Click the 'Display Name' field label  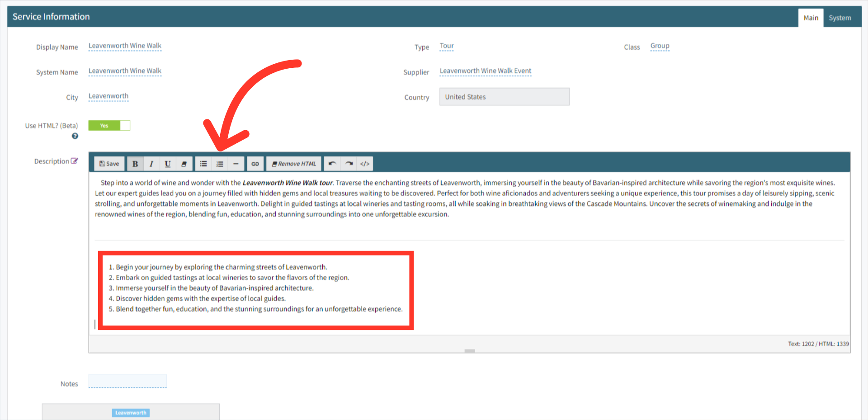point(57,47)
